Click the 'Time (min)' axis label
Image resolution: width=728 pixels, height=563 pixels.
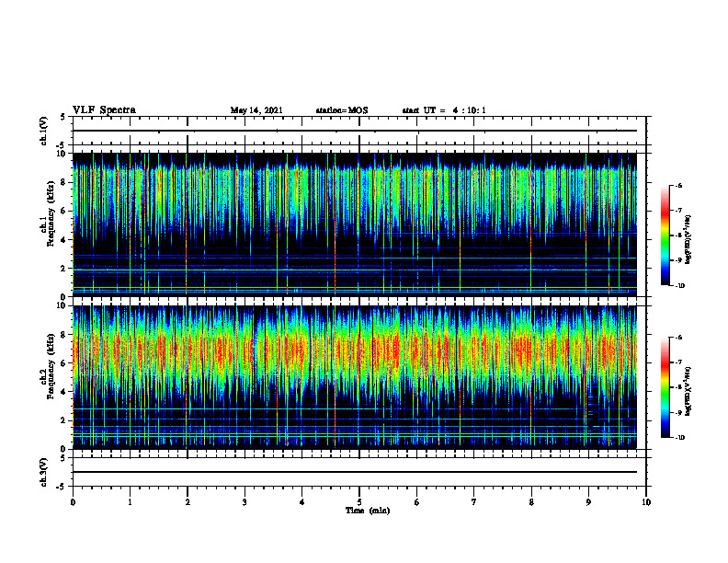click(368, 511)
